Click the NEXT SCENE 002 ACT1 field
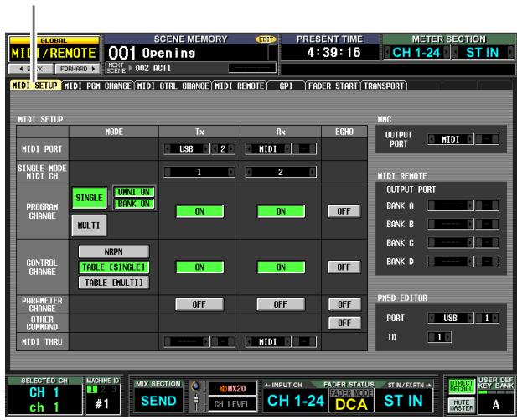517x420 pixels. [190, 68]
